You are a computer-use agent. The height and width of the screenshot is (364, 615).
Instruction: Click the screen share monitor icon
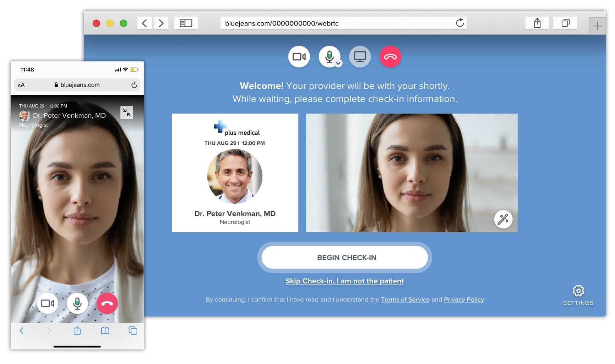pos(360,57)
